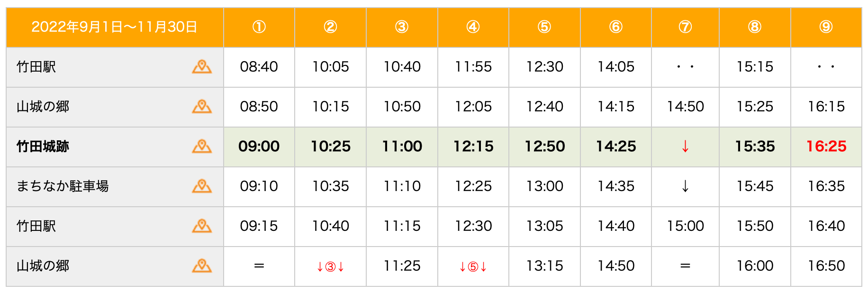Open map pin for first 山城の郷 row

tap(202, 107)
